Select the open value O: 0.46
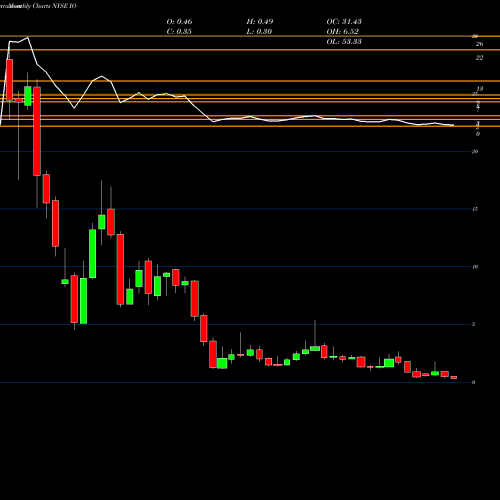This screenshot has height=500, width=500. click(x=179, y=22)
